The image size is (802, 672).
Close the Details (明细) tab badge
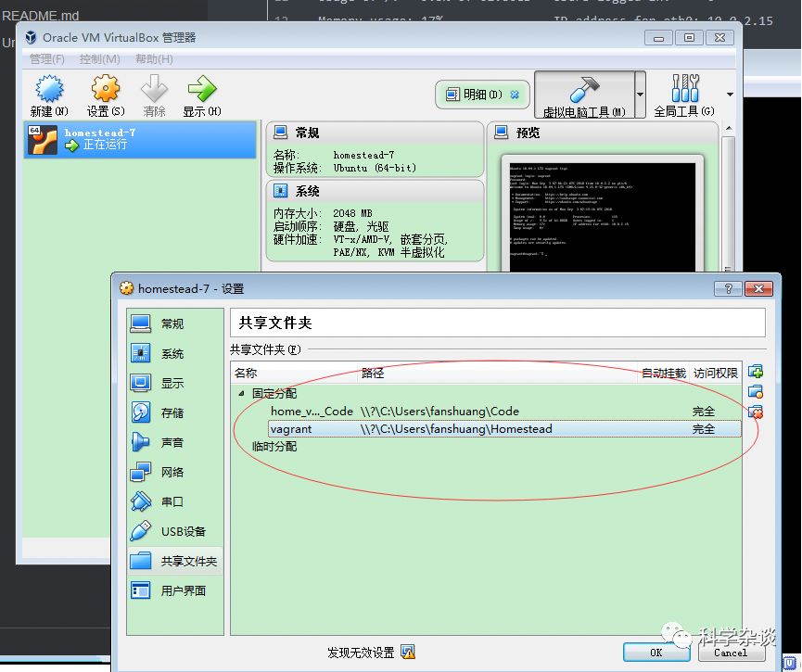[x=515, y=95]
